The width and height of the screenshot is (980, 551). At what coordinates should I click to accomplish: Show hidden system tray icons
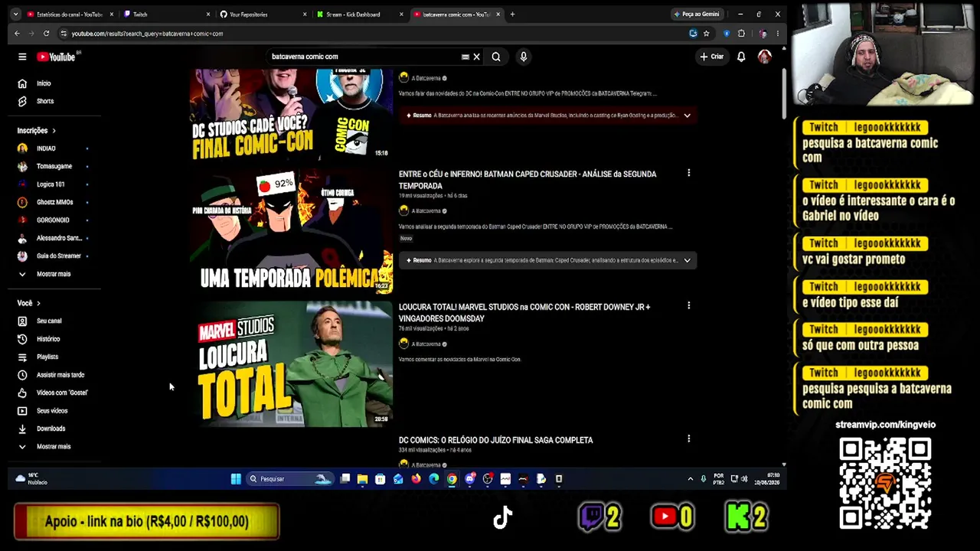click(691, 479)
